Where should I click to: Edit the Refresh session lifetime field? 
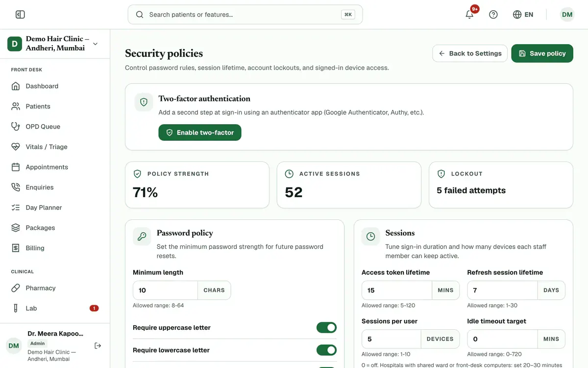pos(502,290)
